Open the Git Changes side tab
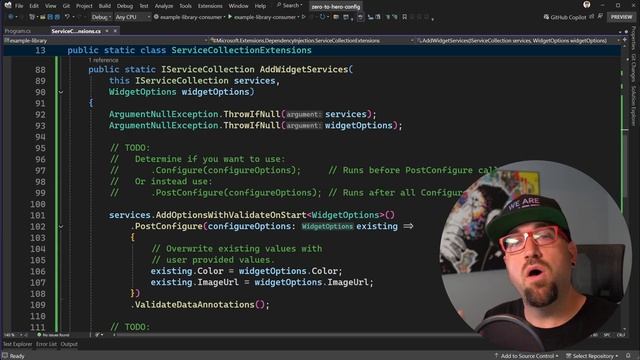The width and height of the screenshot is (640, 360). pos(633,67)
